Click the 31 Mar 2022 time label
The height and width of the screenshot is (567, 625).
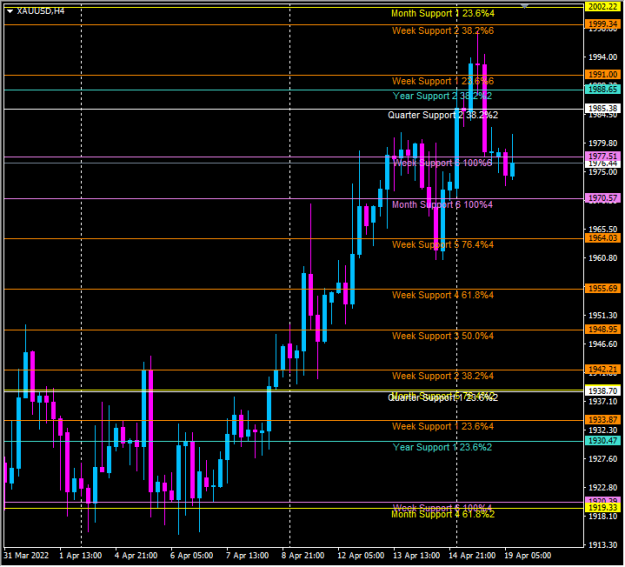coord(26,556)
